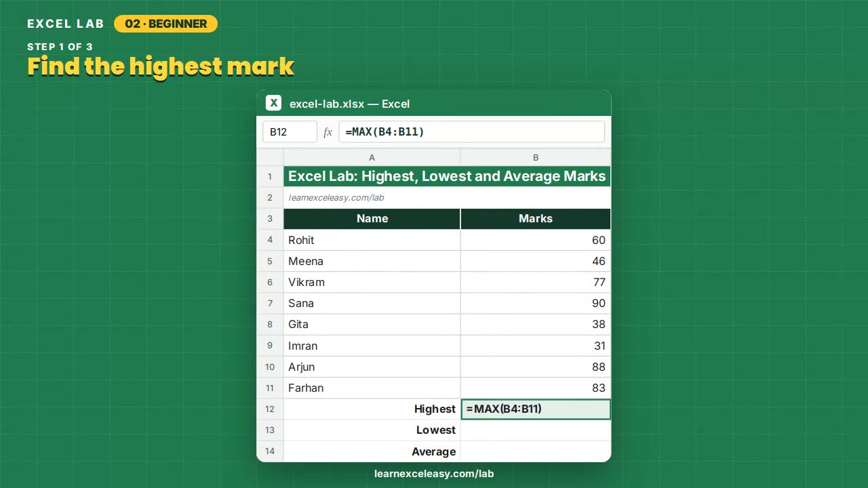Select Meena's marks cell showing 46

[x=536, y=261]
